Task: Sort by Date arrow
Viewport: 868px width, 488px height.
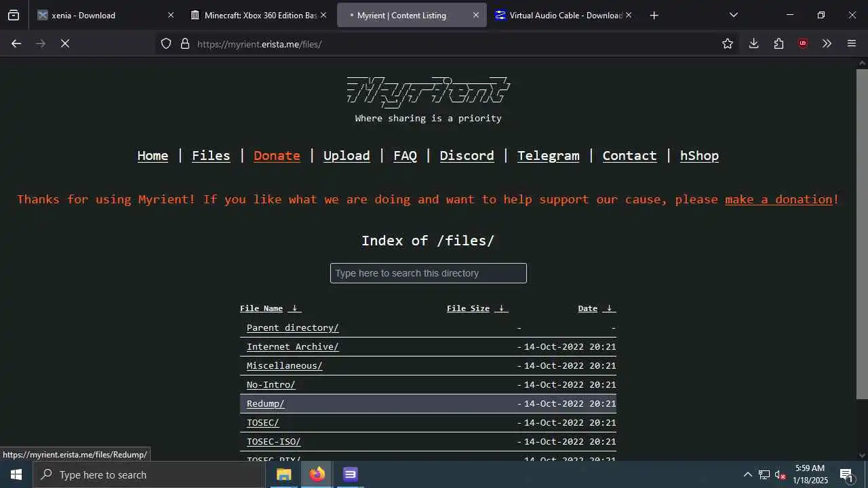Action: pos(609,308)
